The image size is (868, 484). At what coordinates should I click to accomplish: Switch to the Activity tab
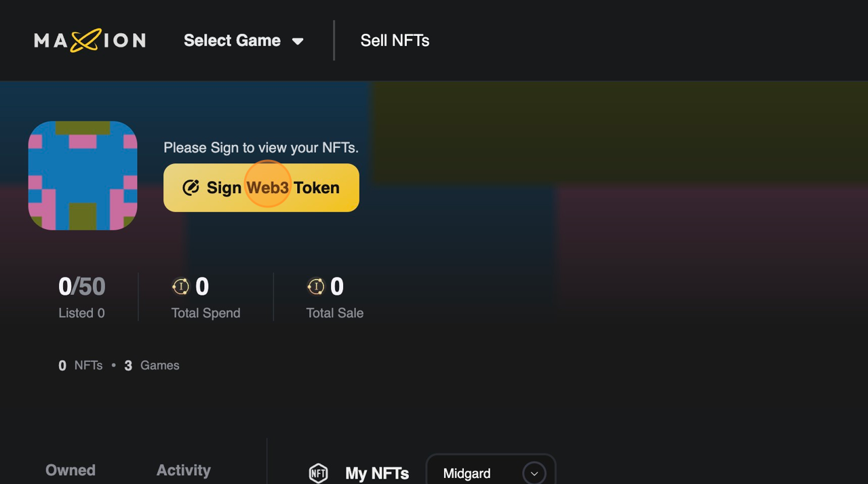pos(184,470)
